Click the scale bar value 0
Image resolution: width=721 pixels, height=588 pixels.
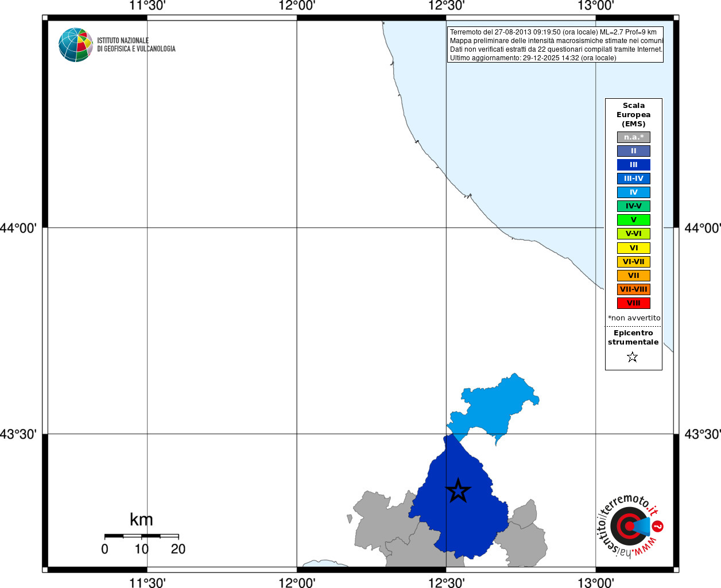click(104, 549)
